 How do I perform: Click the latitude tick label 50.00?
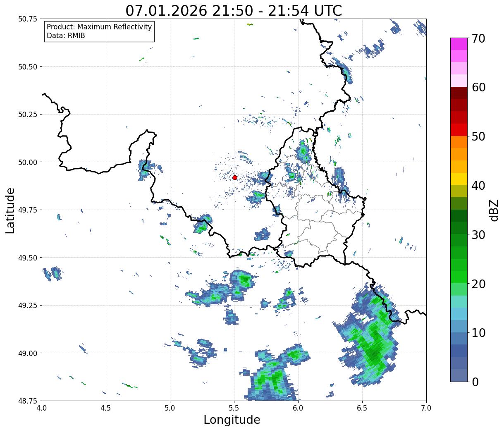pos(27,162)
